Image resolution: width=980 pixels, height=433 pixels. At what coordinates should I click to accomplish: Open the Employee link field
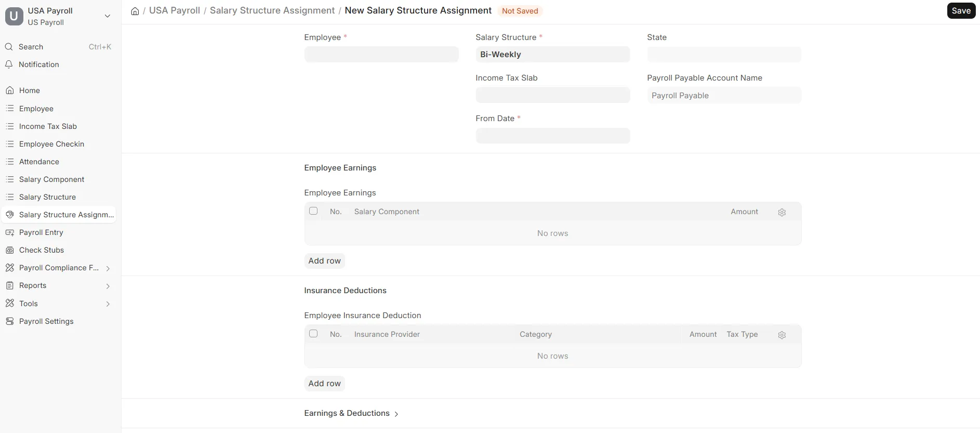pyautogui.click(x=381, y=55)
